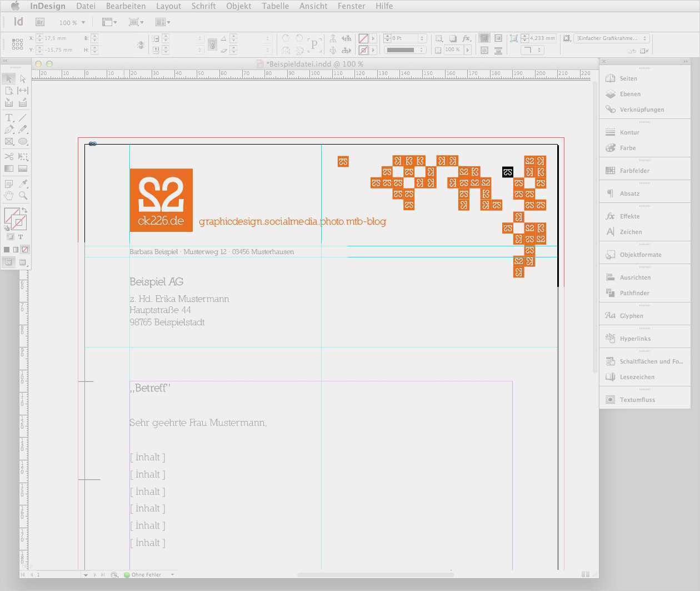Open the zoom level 100 % dropdown

72,23
